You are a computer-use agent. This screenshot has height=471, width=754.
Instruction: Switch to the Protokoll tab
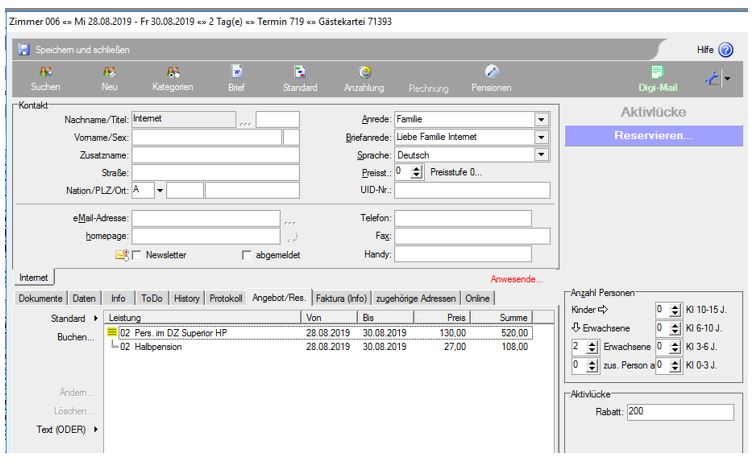(226, 298)
